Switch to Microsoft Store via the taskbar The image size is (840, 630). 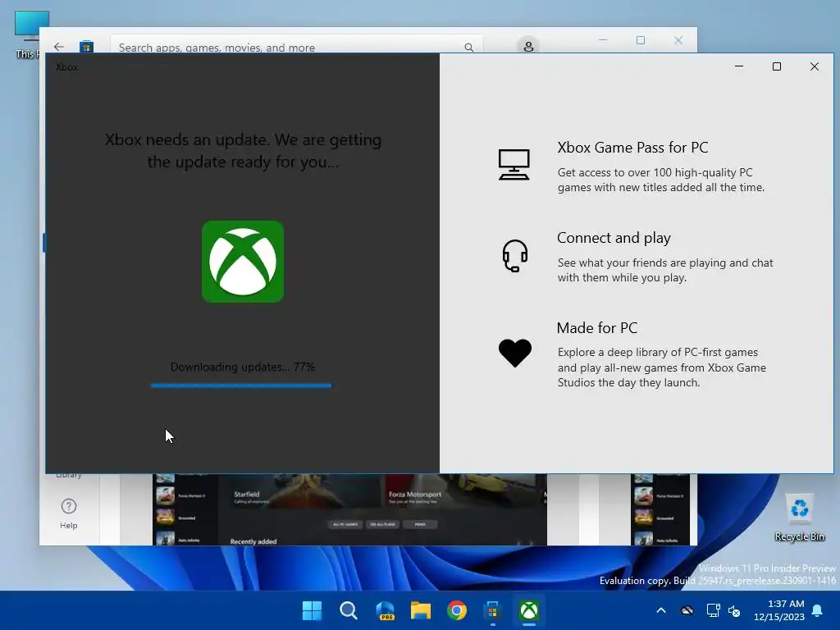(x=492, y=610)
